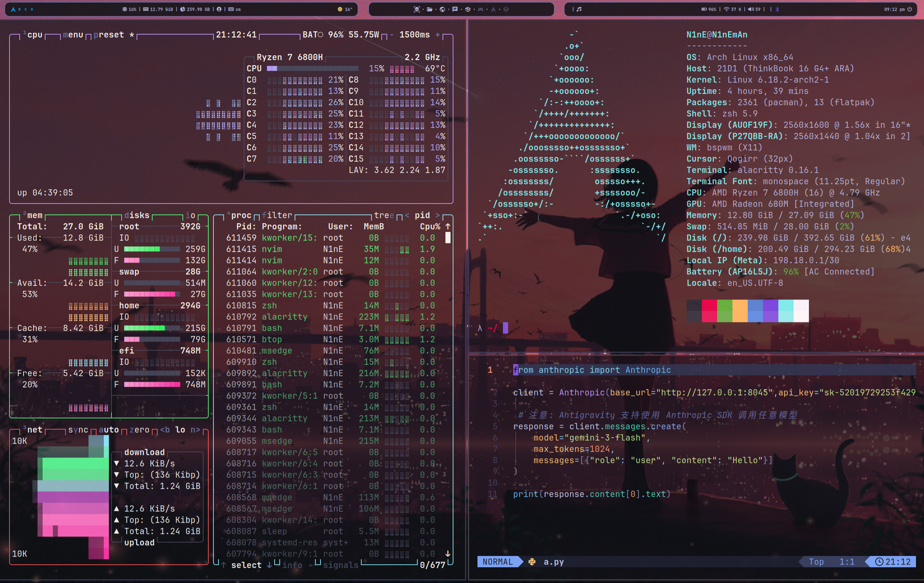
Task: Select process row 610481 msedge
Action: 331,350
